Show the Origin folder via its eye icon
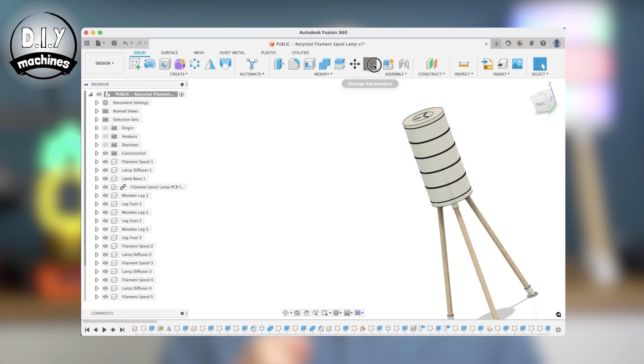 (105, 128)
